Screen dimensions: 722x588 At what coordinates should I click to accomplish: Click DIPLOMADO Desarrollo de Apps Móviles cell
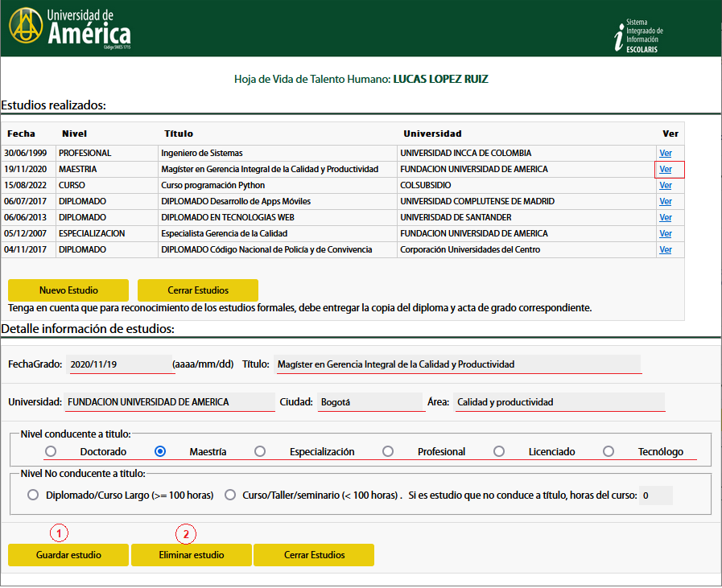click(x=278, y=202)
